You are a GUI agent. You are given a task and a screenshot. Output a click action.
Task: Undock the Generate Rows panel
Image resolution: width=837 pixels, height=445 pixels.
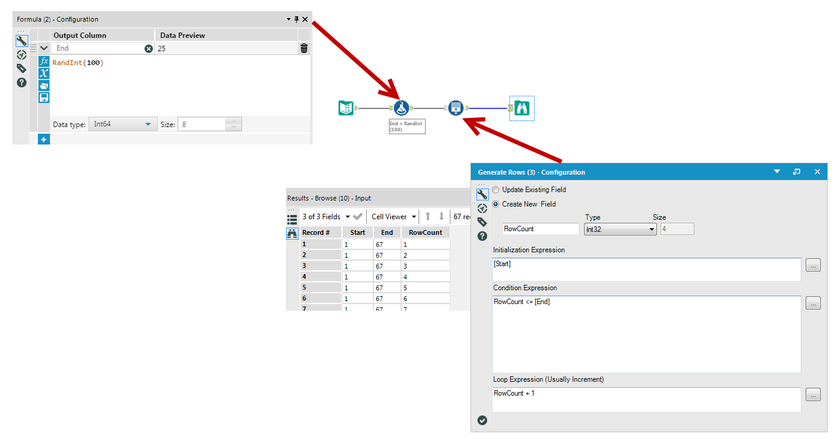(x=796, y=172)
